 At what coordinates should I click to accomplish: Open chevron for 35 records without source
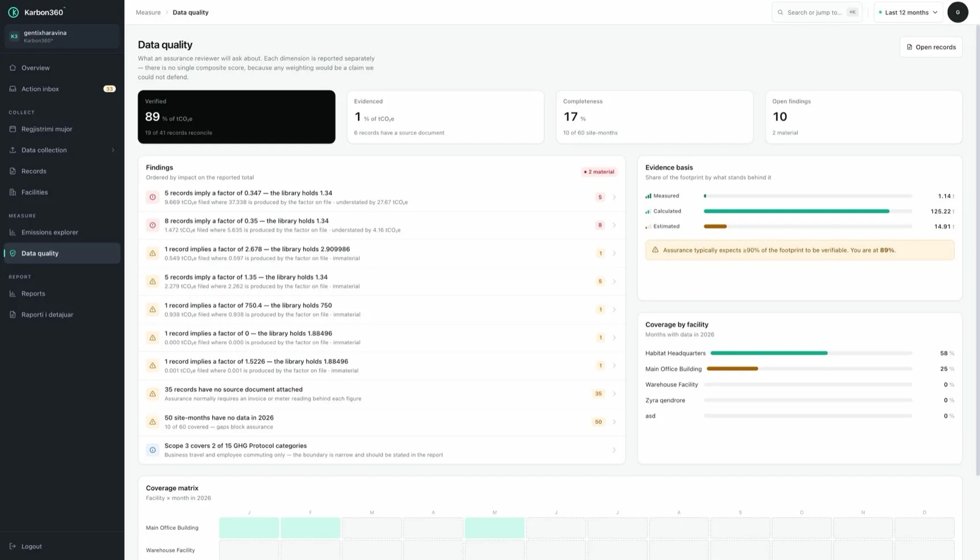pyautogui.click(x=614, y=393)
